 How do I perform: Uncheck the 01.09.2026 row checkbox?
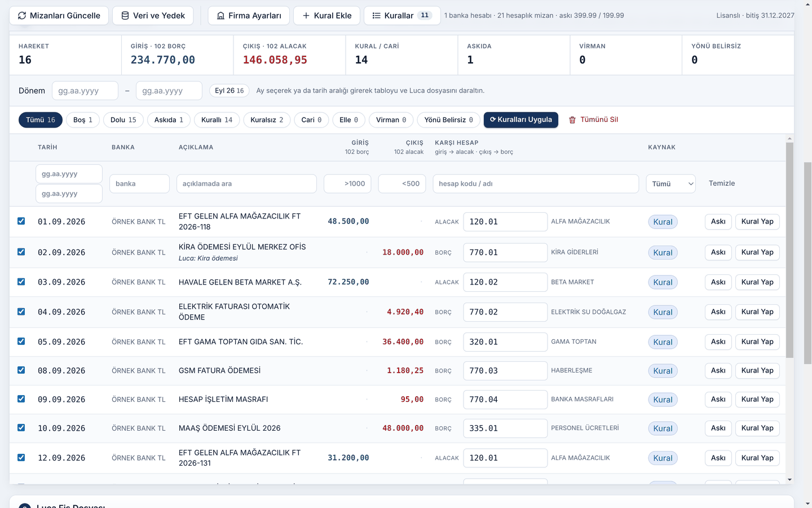21,221
